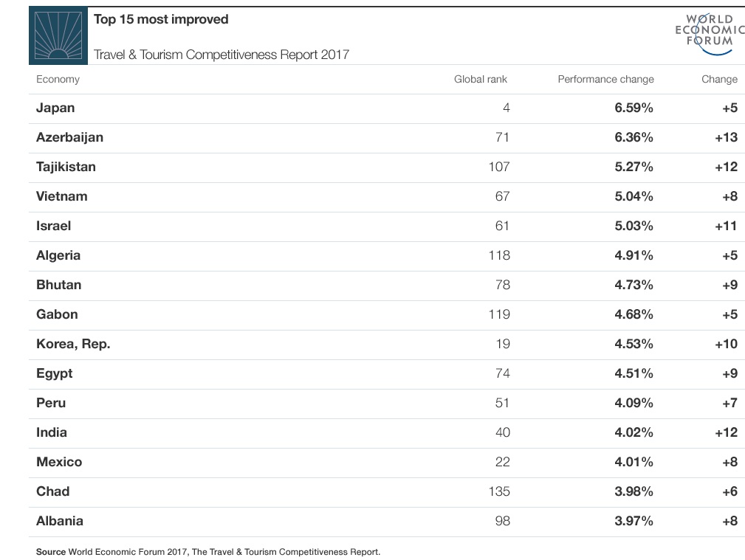Viewport: 745px width, 560px height.
Task: Click Bhutan's +9 change value
Action: (x=729, y=285)
